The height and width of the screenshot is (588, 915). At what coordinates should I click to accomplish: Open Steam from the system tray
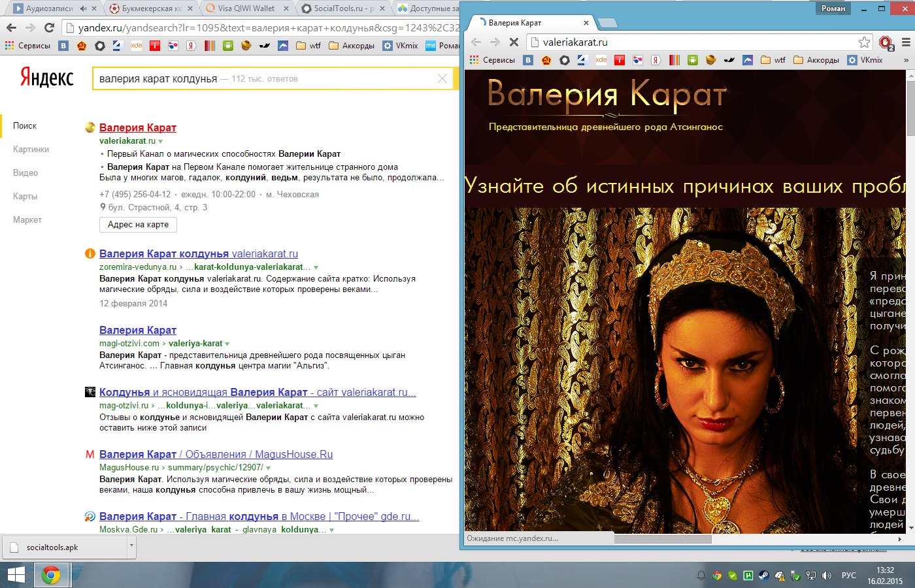(x=764, y=576)
